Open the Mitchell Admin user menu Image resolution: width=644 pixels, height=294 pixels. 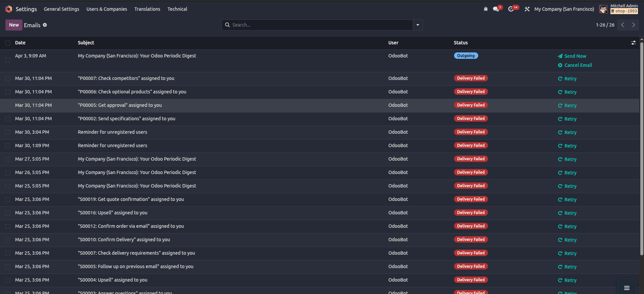click(x=619, y=9)
